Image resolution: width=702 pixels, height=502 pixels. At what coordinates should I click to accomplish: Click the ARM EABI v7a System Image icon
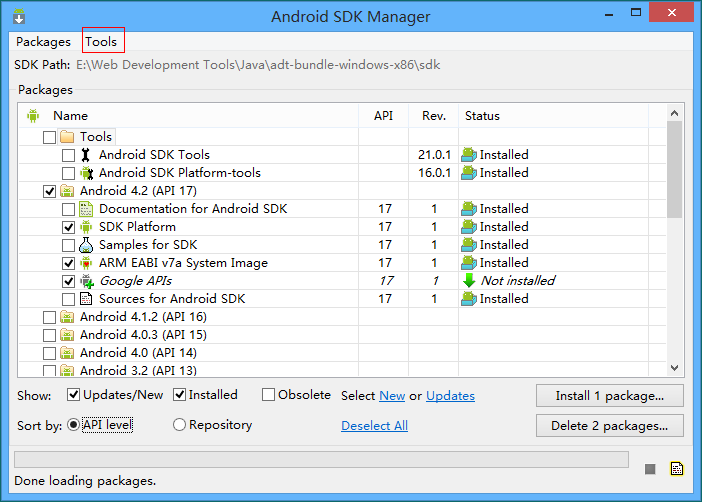coord(86,263)
